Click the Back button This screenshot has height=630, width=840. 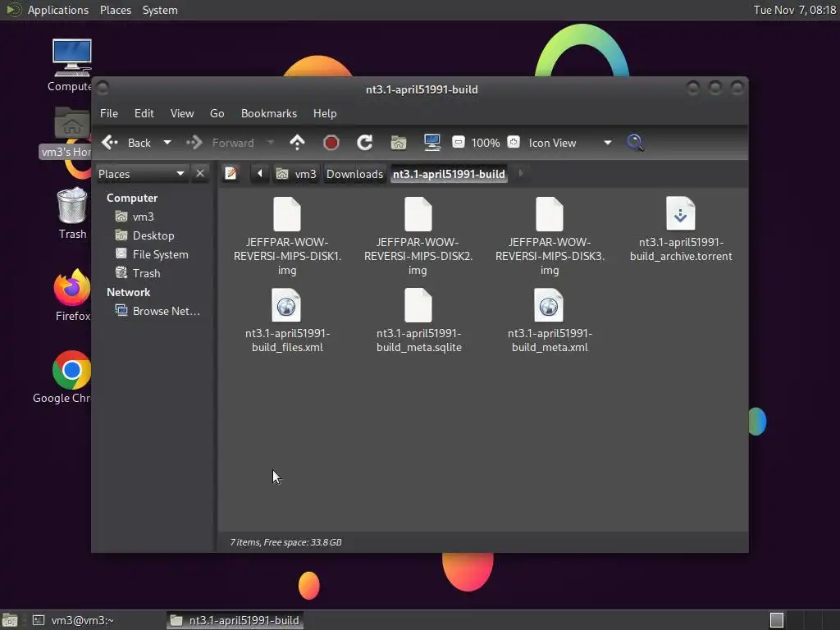tap(126, 143)
